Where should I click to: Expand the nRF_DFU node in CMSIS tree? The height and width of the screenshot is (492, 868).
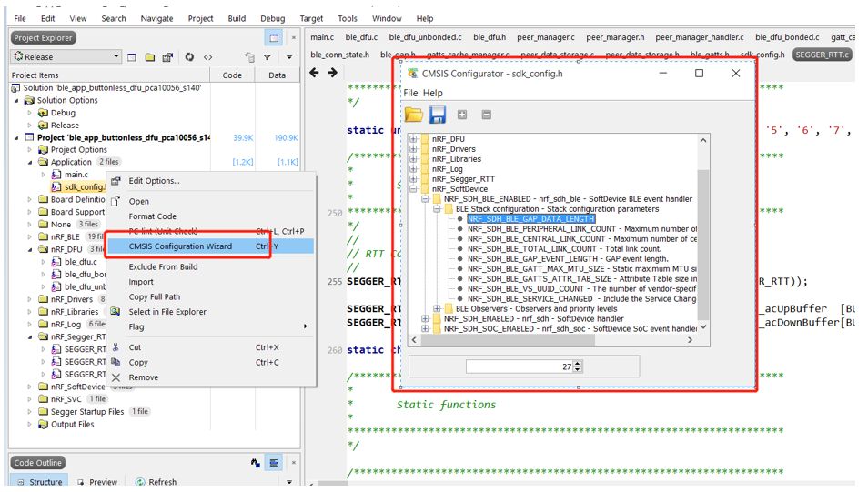click(x=414, y=139)
